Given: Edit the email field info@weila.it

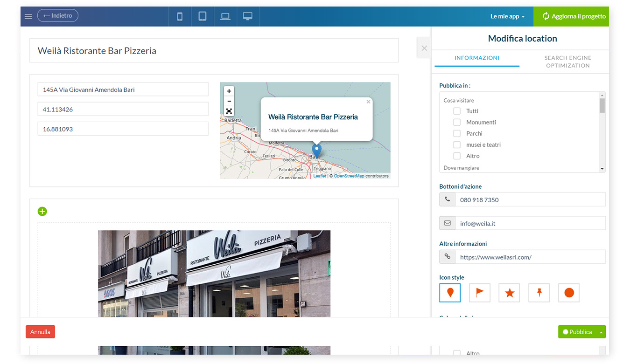Looking at the screenshot, I should click(530, 223).
